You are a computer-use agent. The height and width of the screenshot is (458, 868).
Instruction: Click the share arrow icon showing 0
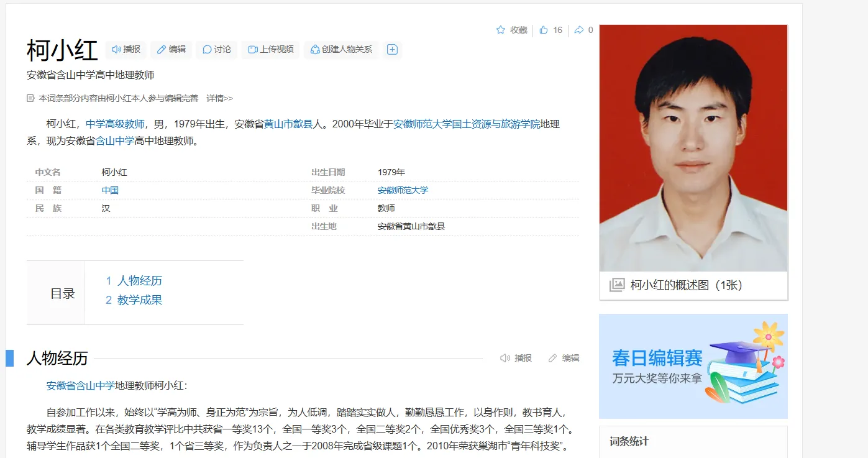coord(579,30)
